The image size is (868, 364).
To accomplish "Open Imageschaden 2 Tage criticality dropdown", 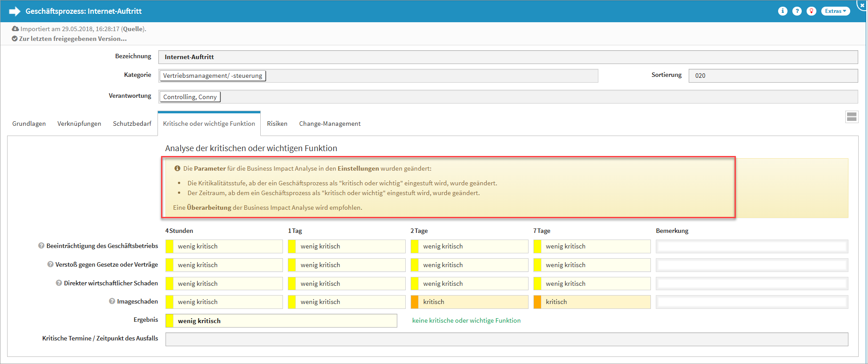I will (473, 302).
